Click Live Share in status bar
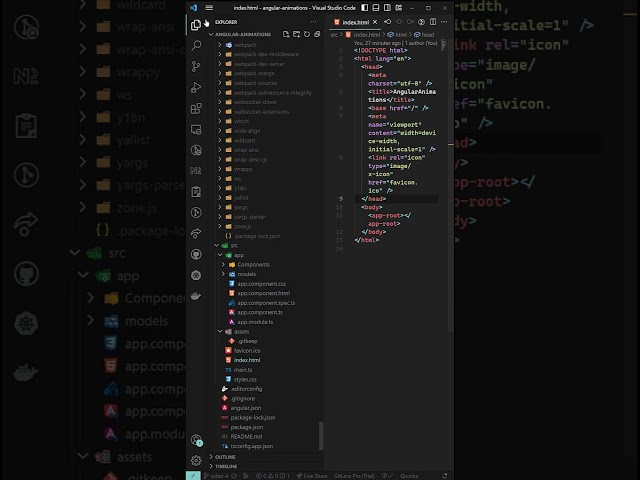 coord(312,476)
